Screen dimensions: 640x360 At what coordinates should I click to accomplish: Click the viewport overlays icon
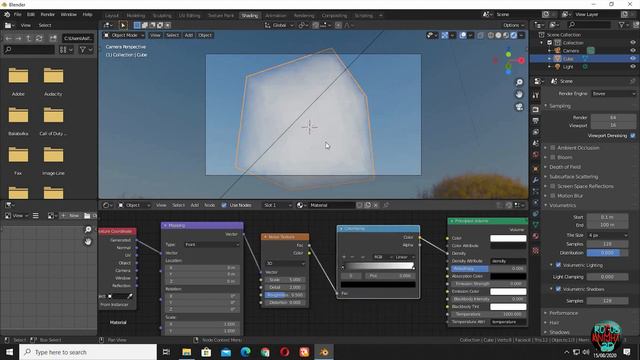click(463, 36)
